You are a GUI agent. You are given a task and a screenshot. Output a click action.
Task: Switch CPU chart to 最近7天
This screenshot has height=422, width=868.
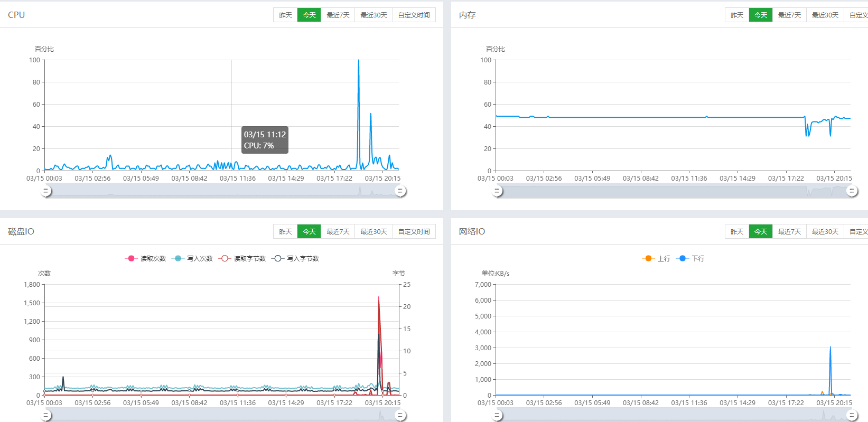[338, 15]
